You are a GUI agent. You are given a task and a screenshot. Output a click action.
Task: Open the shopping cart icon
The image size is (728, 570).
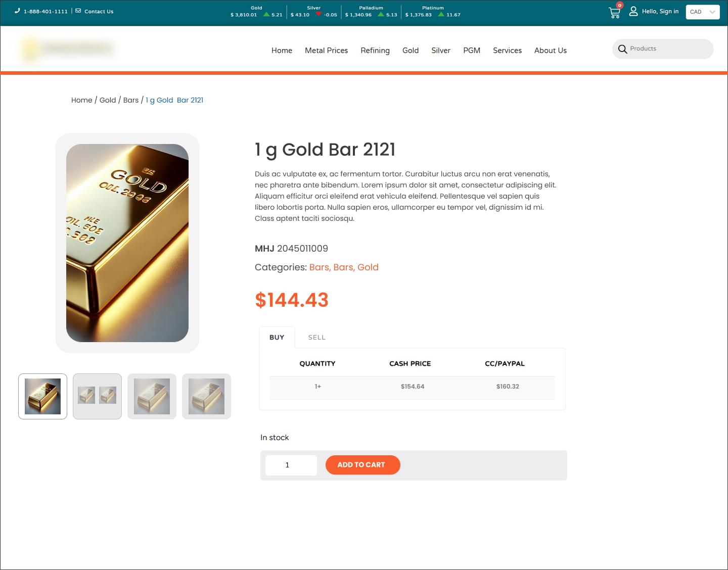[x=614, y=13]
